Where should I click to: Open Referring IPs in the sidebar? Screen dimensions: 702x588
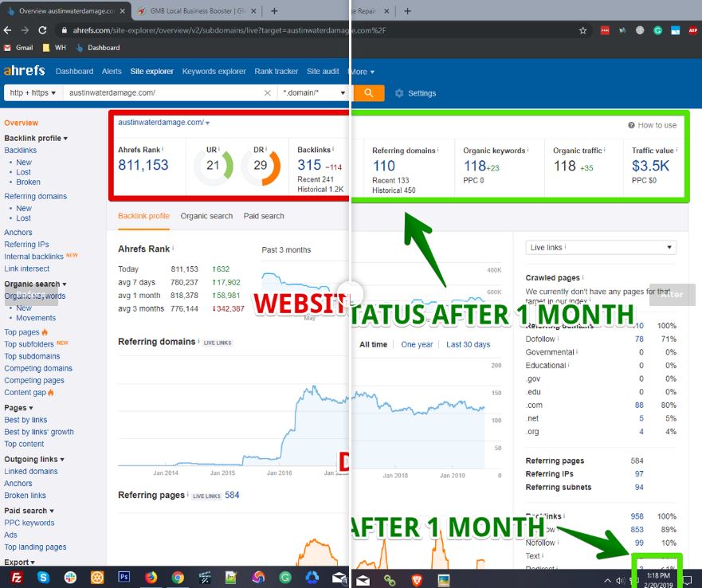point(26,244)
